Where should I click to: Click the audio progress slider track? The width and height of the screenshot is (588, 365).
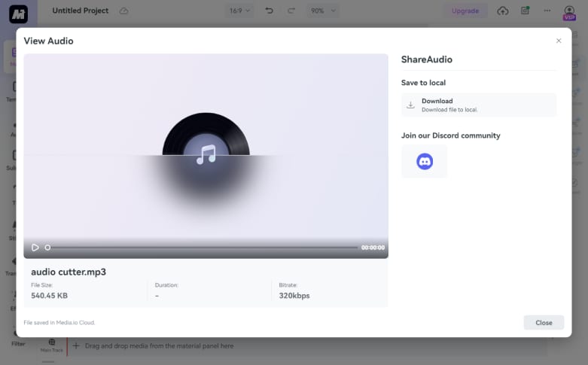coord(203,247)
